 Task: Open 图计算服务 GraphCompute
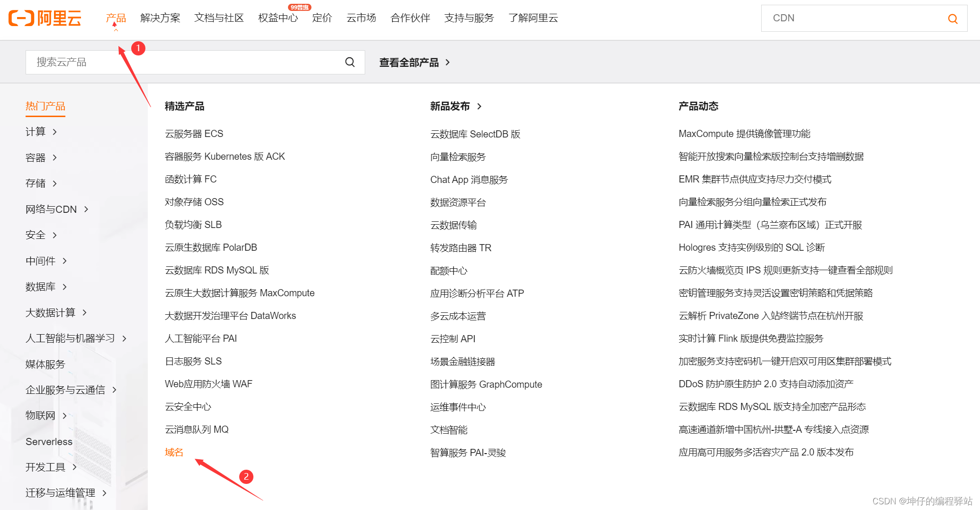[486, 384]
